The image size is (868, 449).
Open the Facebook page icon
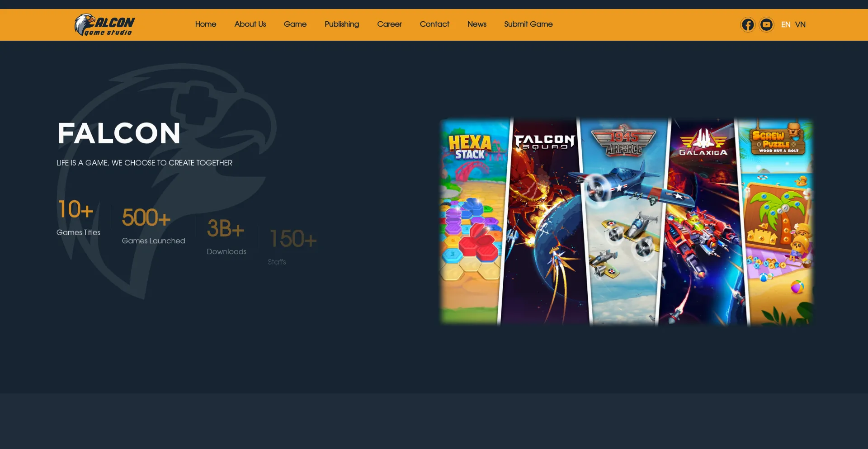tap(748, 24)
